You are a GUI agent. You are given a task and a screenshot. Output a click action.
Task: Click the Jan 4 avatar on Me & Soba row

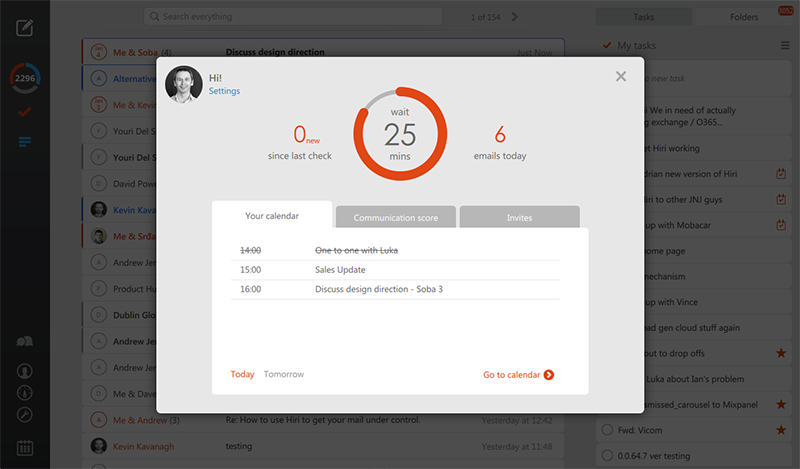coord(98,52)
